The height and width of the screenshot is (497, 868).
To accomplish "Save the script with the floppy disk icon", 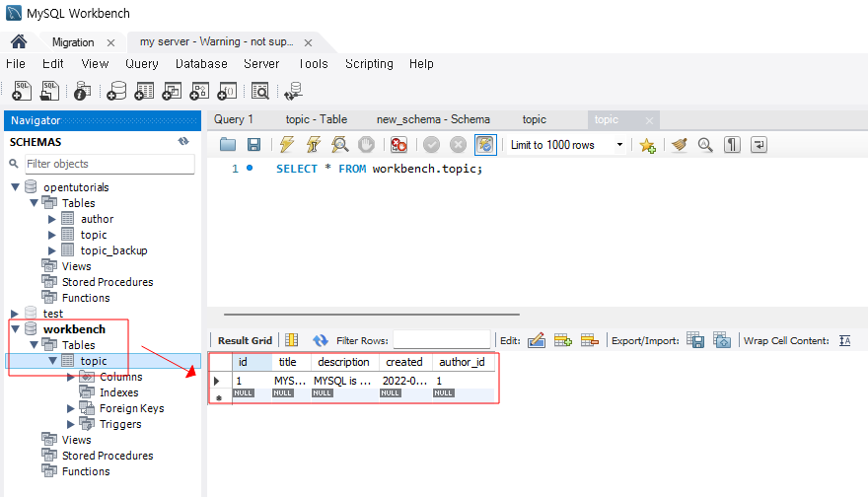I will click(254, 145).
